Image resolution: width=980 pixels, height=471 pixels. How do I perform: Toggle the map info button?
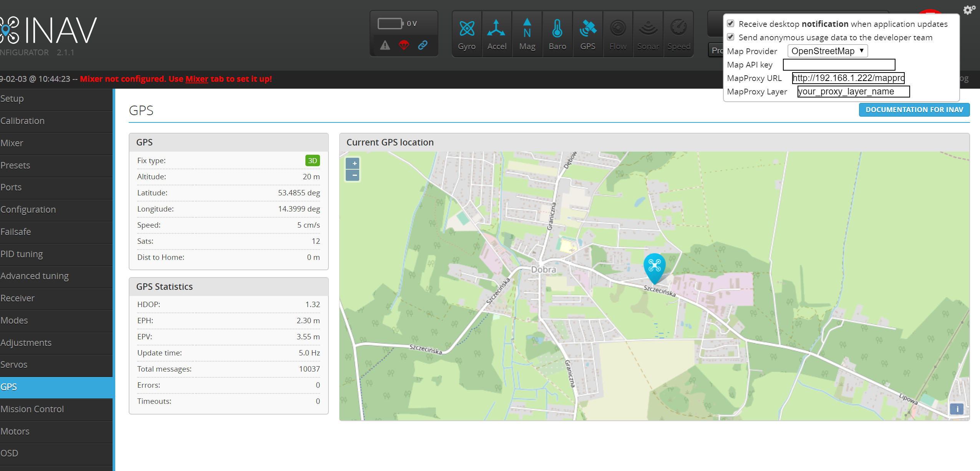point(957,409)
